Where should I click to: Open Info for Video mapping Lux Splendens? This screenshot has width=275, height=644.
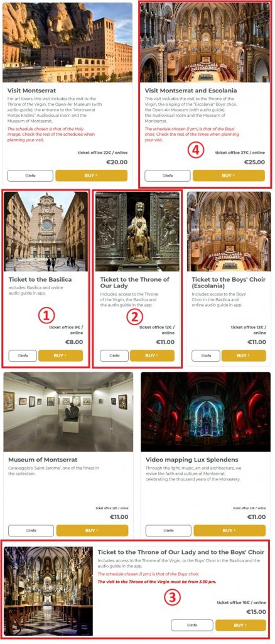pos(168,530)
